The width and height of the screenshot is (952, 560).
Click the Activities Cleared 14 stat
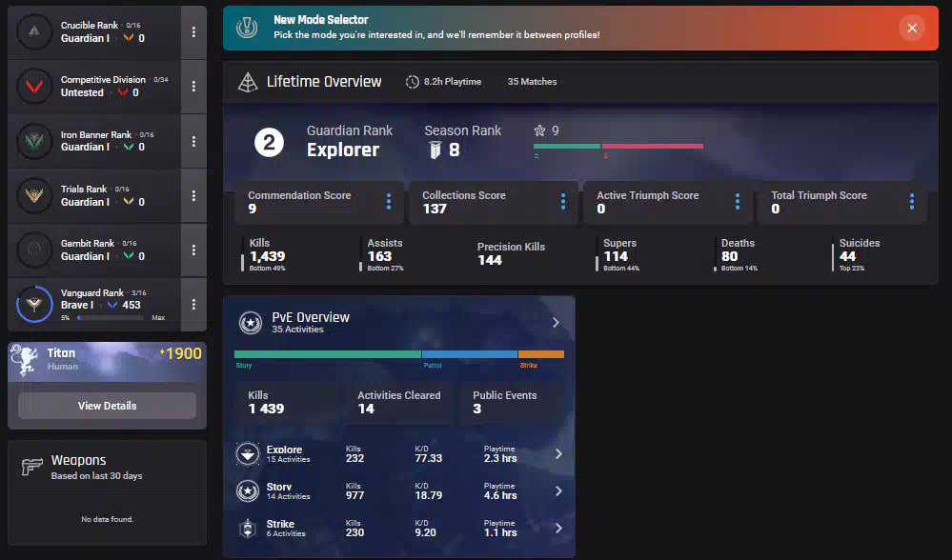(x=399, y=402)
